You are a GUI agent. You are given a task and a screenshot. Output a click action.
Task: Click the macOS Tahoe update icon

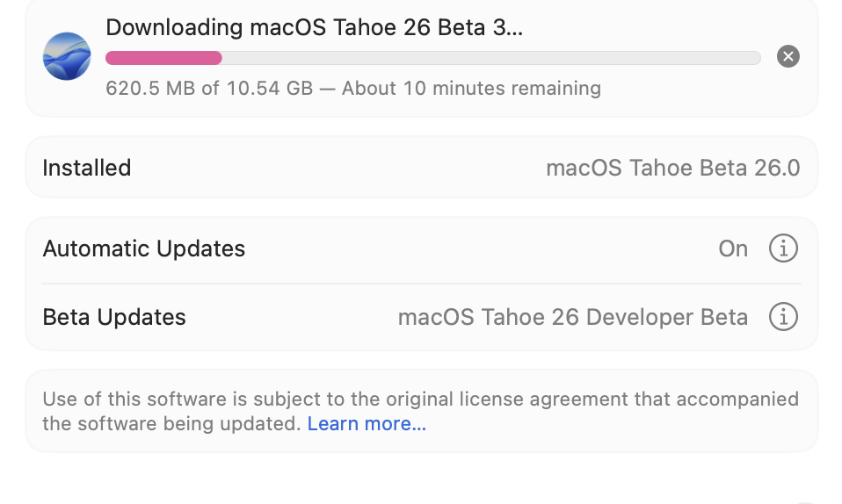[67, 56]
